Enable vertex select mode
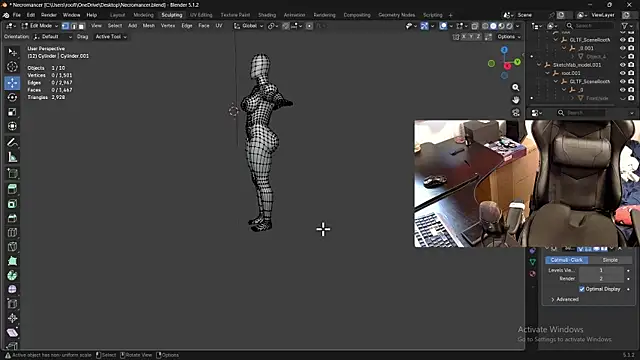Viewport: 640px width, 360px height. point(65,26)
